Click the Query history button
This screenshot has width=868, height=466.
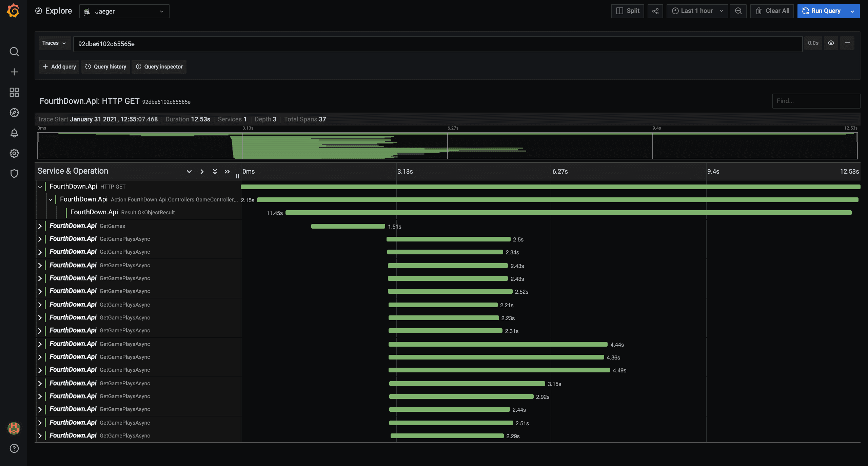106,67
